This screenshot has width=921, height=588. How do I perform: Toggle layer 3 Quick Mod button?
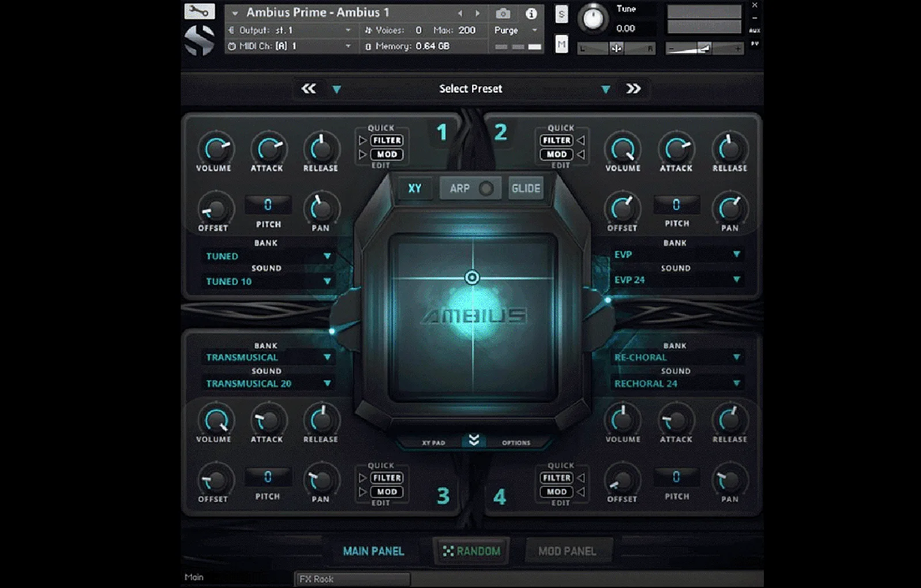pos(387,492)
